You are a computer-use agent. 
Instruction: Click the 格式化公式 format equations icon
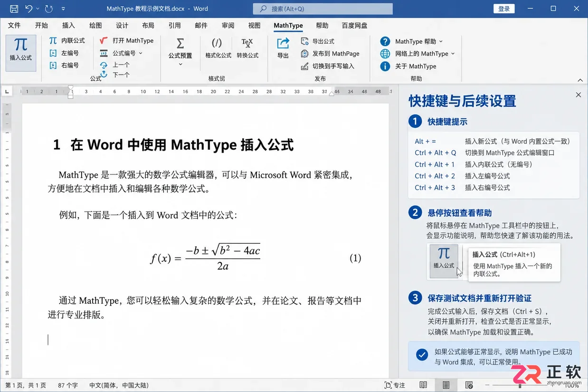tap(218, 48)
